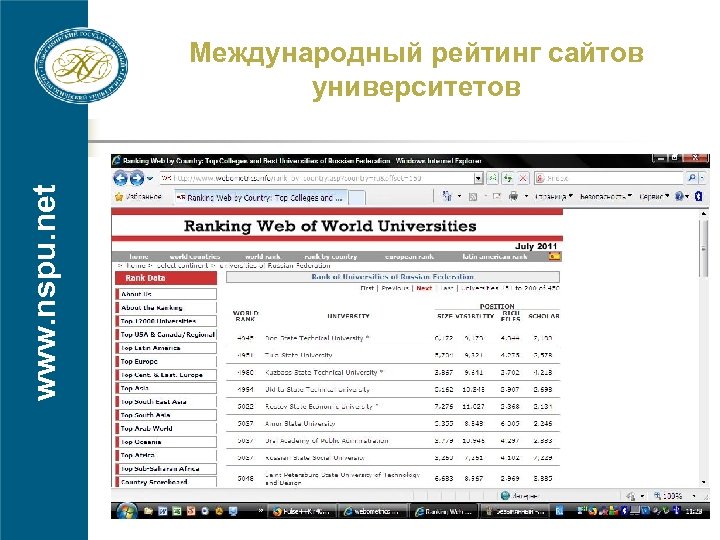Click the Spanish flag language icon
Image resolution: width=720 pixels, height=540 pixels.
coord(554,256)
